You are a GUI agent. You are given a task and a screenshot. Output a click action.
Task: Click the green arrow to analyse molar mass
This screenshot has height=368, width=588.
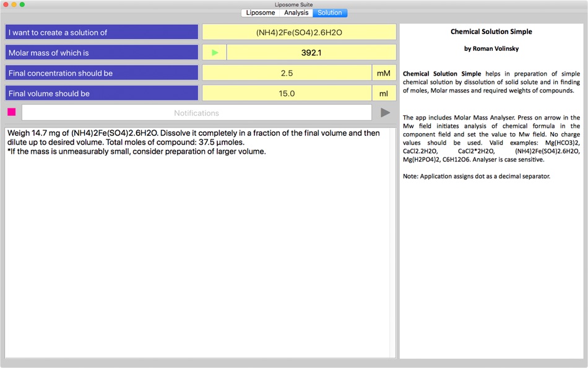click(215, 53)
